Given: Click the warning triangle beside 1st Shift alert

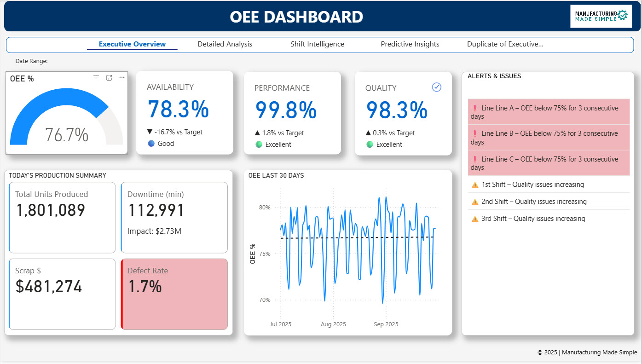Looking at the screenshot, I should 474,185.
